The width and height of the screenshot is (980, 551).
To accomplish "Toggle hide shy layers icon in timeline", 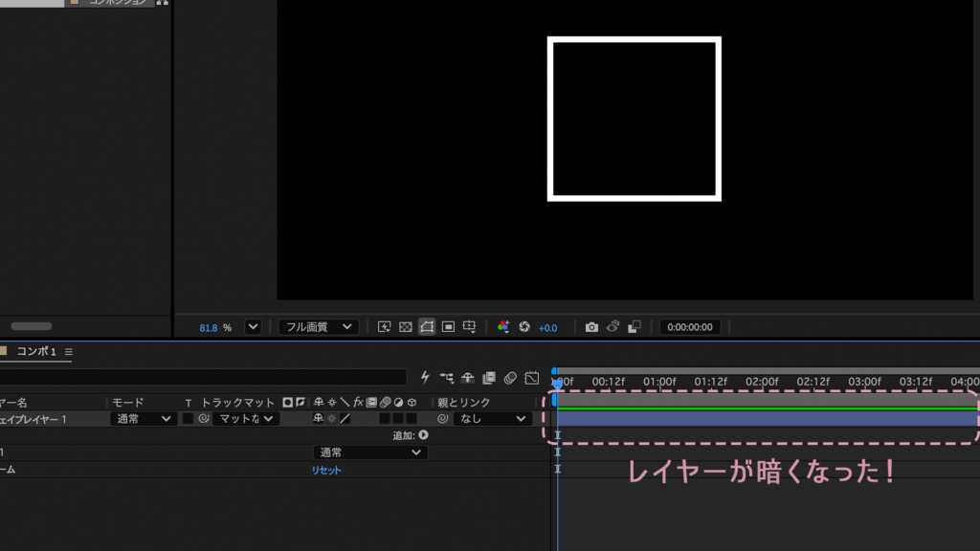I will click(x=467, y=378).
